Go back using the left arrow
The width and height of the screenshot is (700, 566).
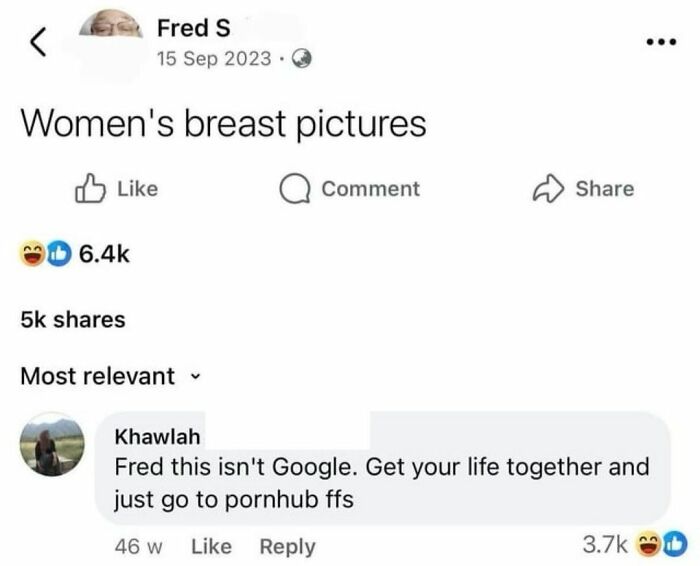[37, 41]
